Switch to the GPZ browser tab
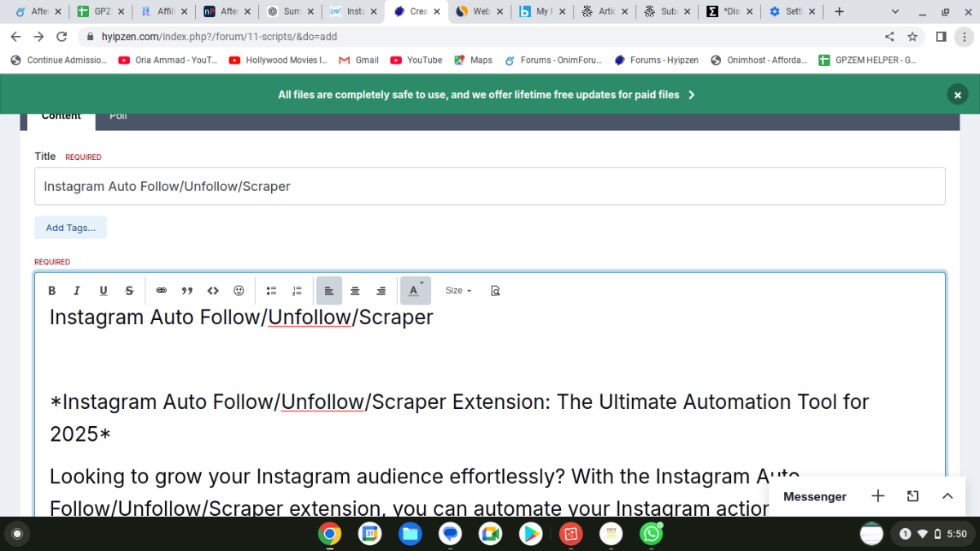This screenshot has height=551, width=980. tap(101, 11)
